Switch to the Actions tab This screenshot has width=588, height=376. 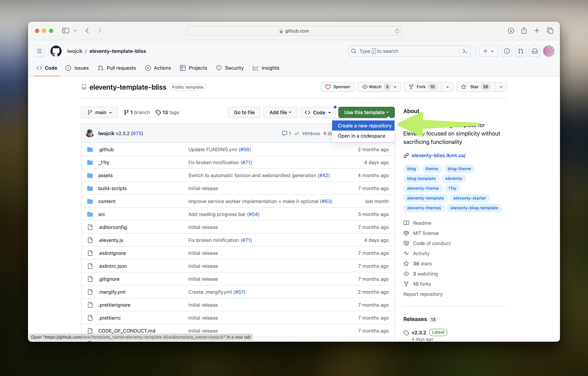point(158,68)
